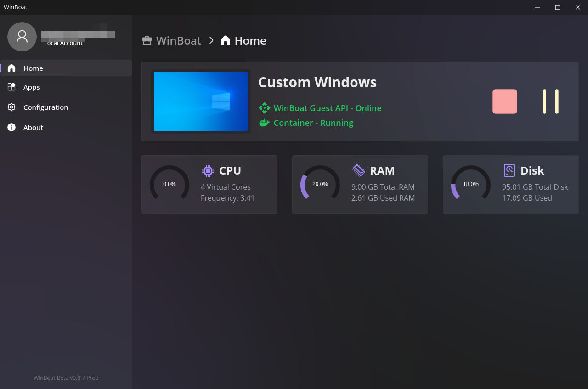Click the red Stop container button

tap(504, 101)
